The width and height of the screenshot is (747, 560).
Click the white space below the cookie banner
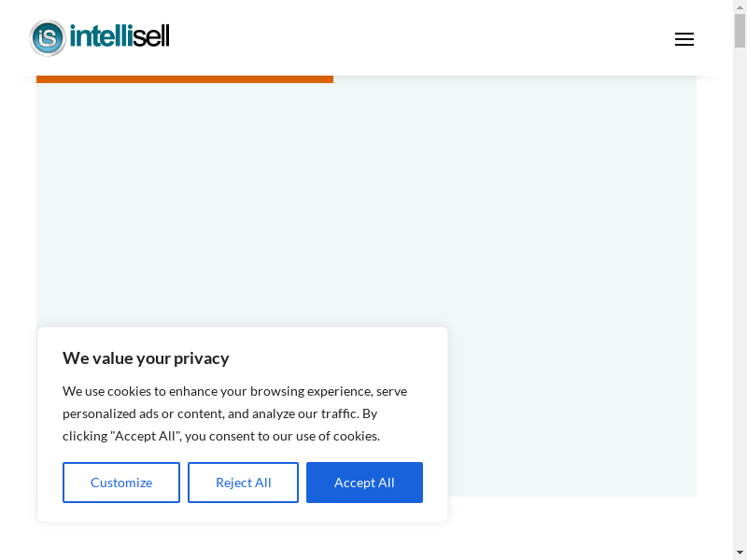click(373, 541)
